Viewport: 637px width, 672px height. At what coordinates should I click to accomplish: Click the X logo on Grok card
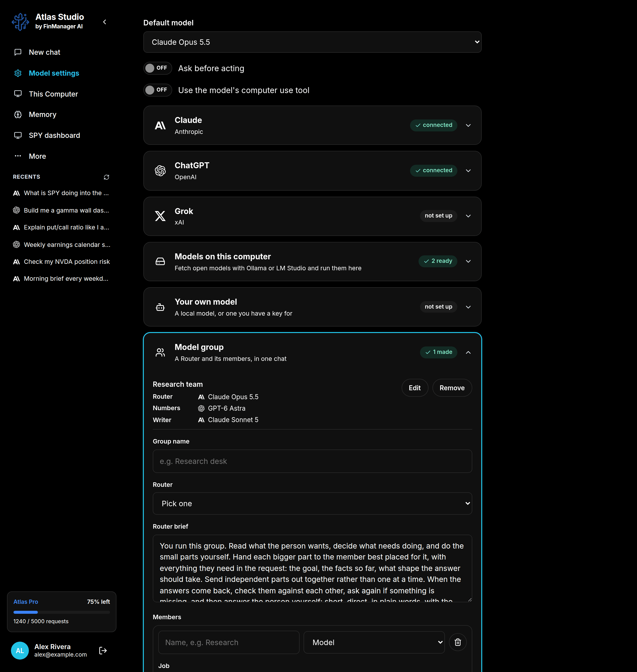coord(160,216)
